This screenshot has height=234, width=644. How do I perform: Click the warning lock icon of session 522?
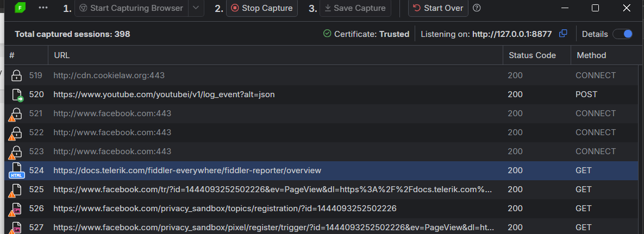[x=15, y=134]
